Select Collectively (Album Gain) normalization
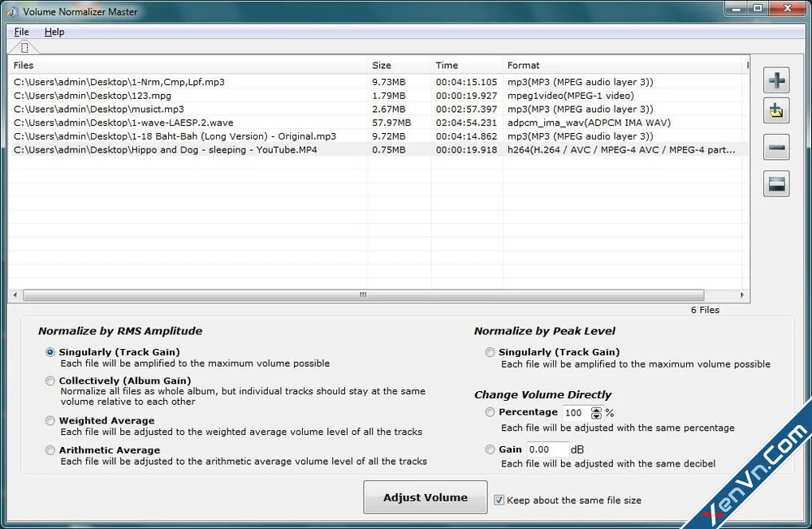 tap(50, 381)
